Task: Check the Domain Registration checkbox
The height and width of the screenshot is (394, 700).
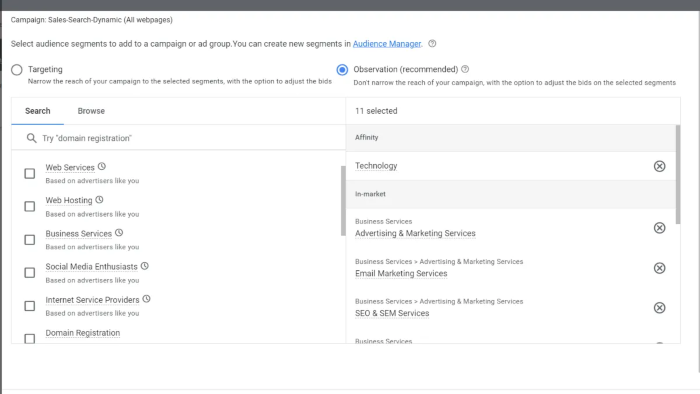Action: tap(29, 338)
